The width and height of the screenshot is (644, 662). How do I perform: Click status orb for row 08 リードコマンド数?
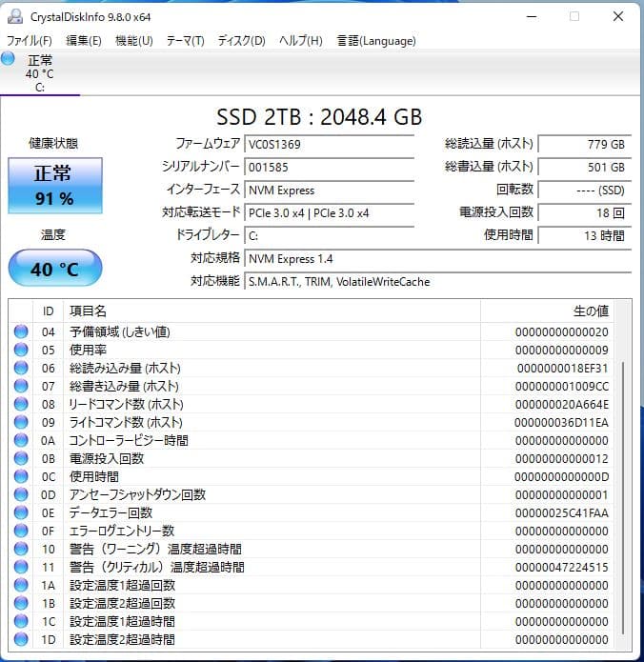click(x=21, y=404)
